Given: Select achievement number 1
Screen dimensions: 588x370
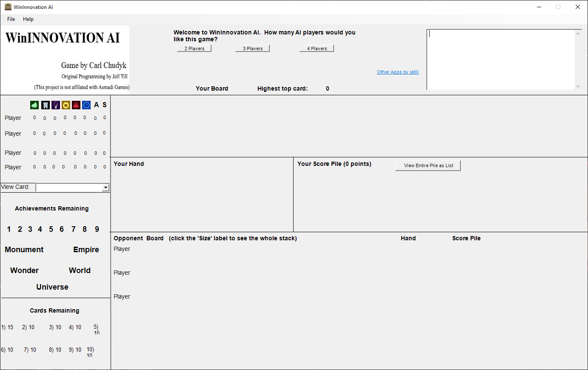Looking at the screenshot, I should pos(9,229).
